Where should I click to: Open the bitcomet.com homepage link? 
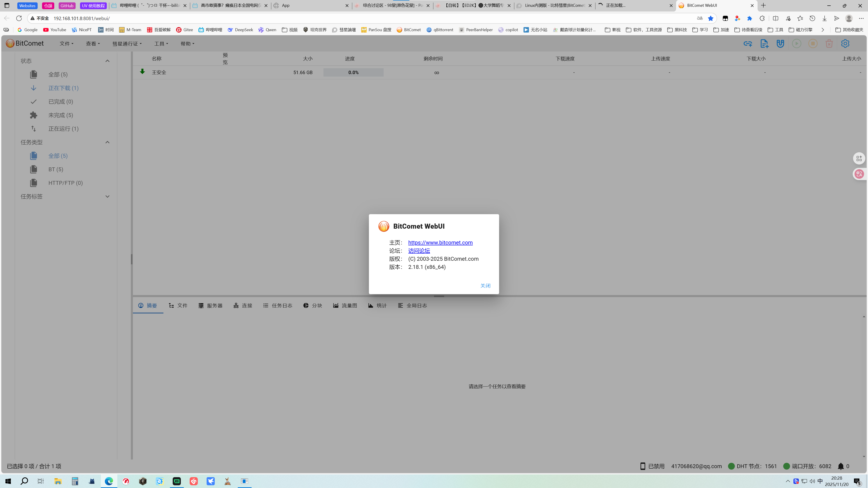440,242
